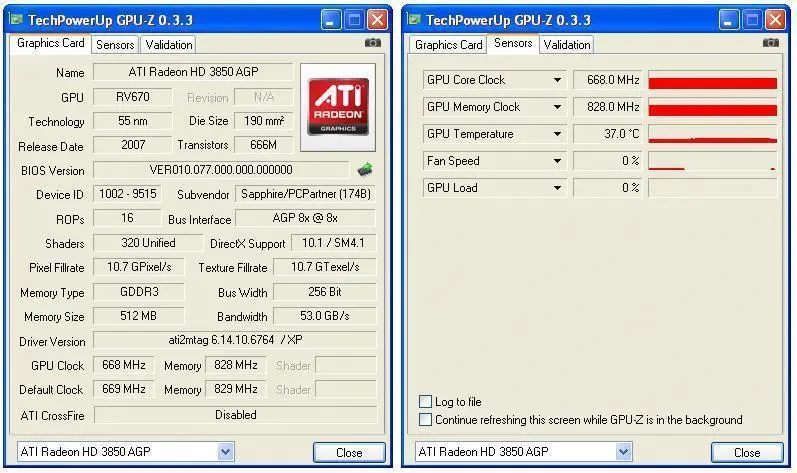
Task: Enable the Log to file checkbox
Action: [x=425, y=401]
